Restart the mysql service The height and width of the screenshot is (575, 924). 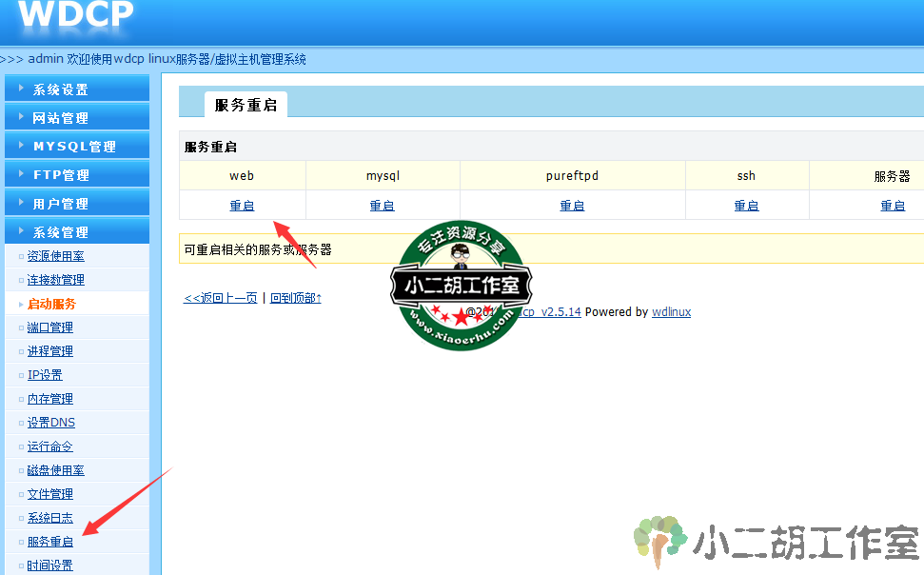[x=382, y=206]
